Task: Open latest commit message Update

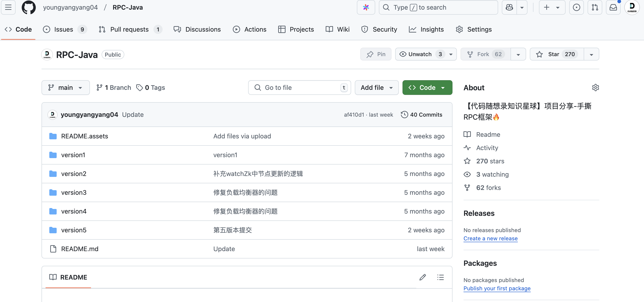Action: point(133,115)
